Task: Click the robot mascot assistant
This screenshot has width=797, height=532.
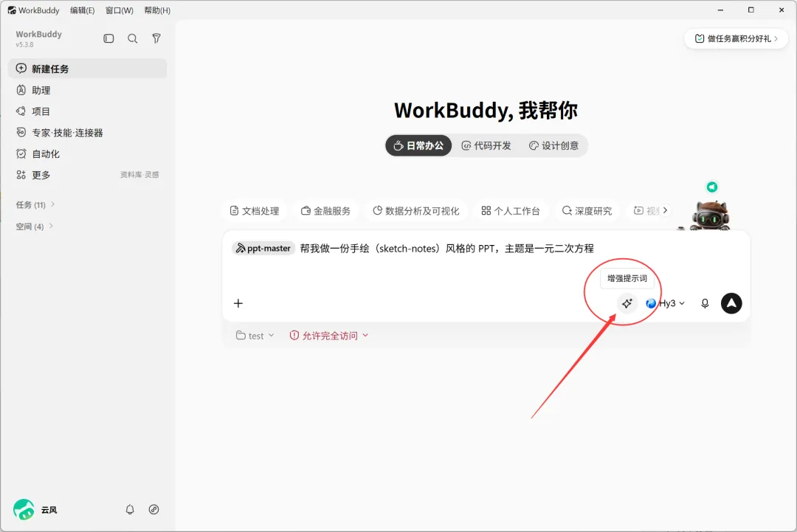Action: [709, 216]
